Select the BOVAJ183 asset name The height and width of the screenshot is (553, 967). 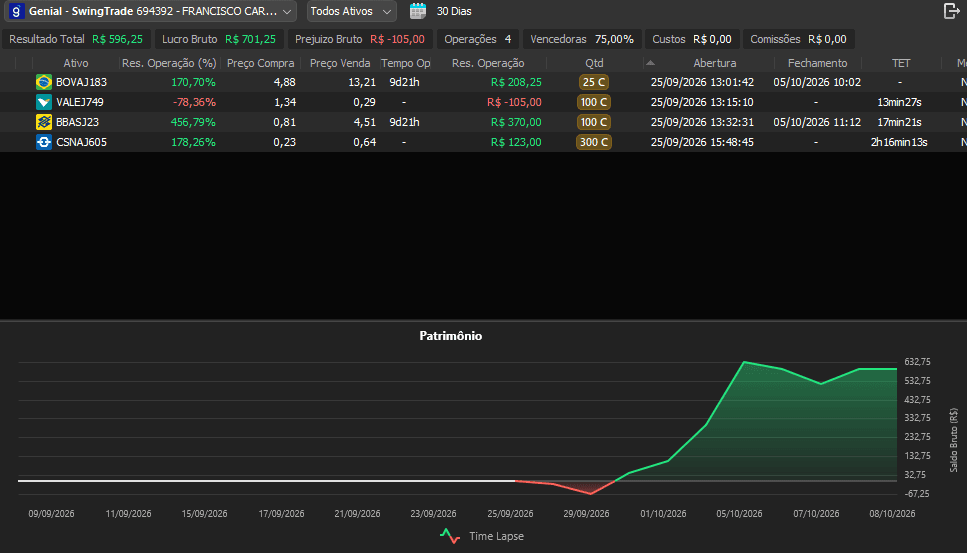pyautogui.click(x=81, y=82)
